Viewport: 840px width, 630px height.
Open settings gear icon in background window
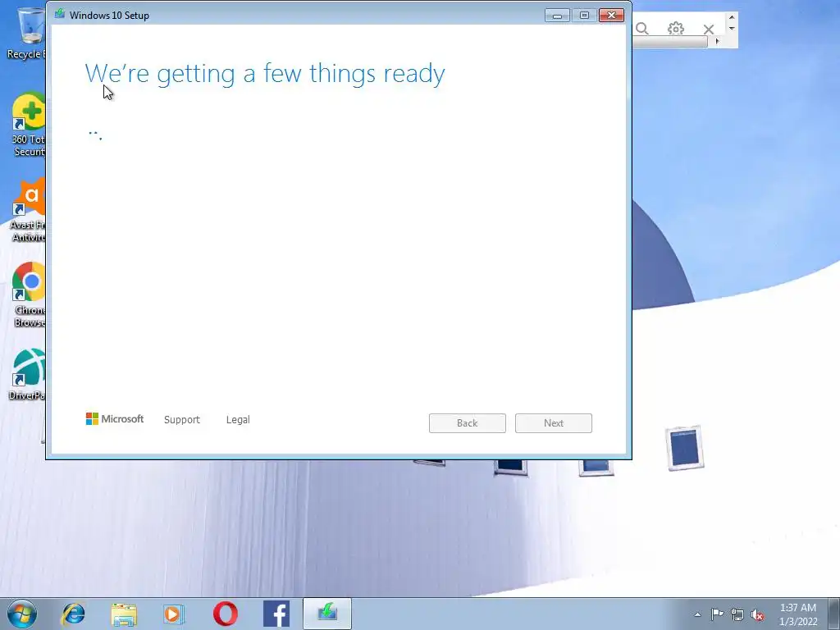[x=676, y=29]
